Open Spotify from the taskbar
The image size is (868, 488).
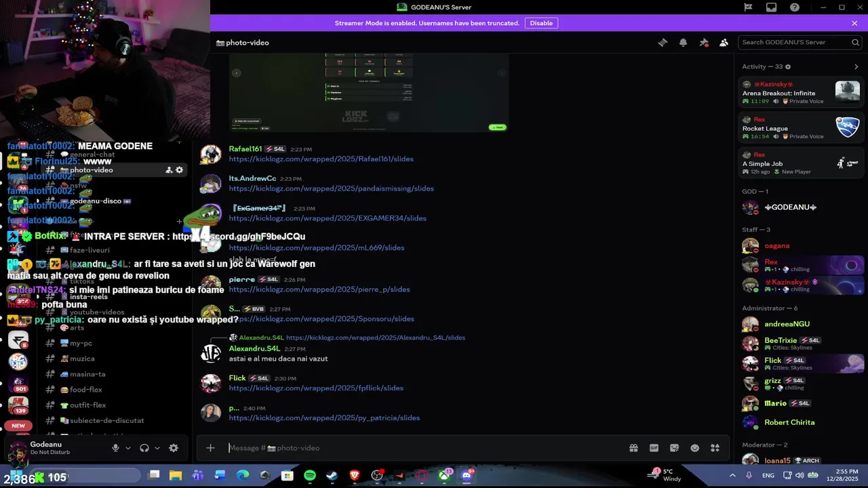coord(310,476)
